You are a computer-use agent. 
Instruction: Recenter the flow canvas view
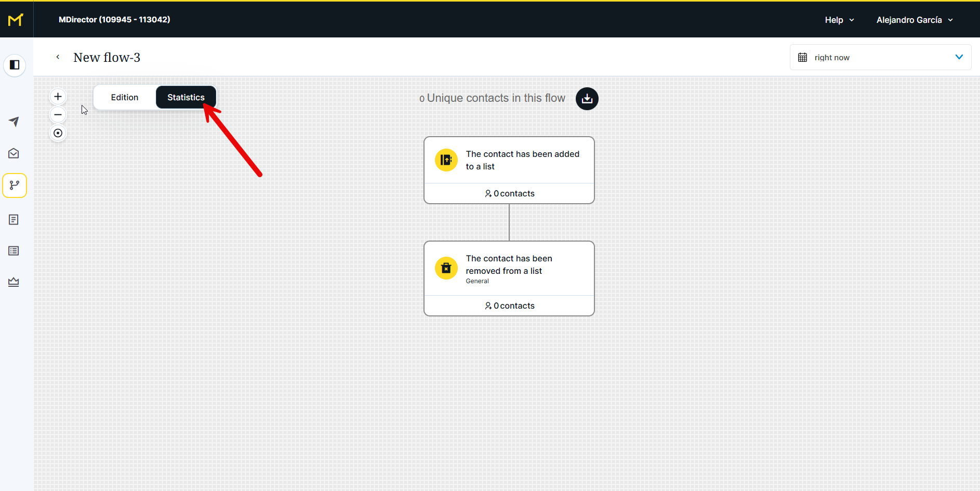click(x=58, y=133)
